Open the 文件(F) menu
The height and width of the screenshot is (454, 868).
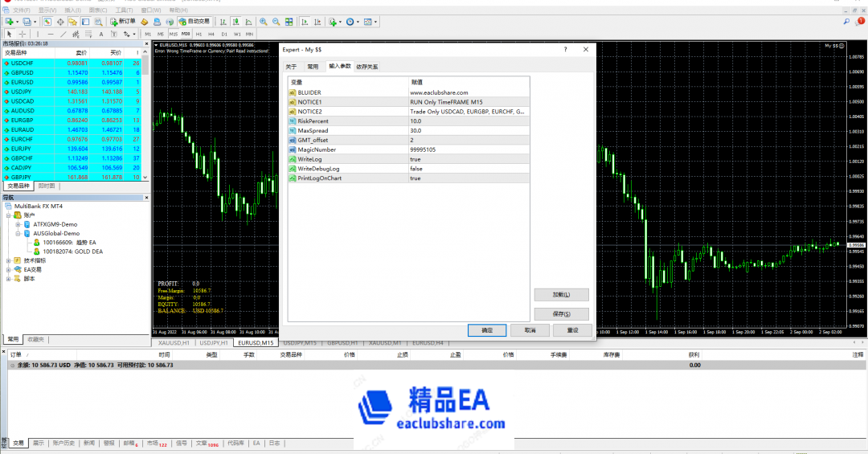22,10
